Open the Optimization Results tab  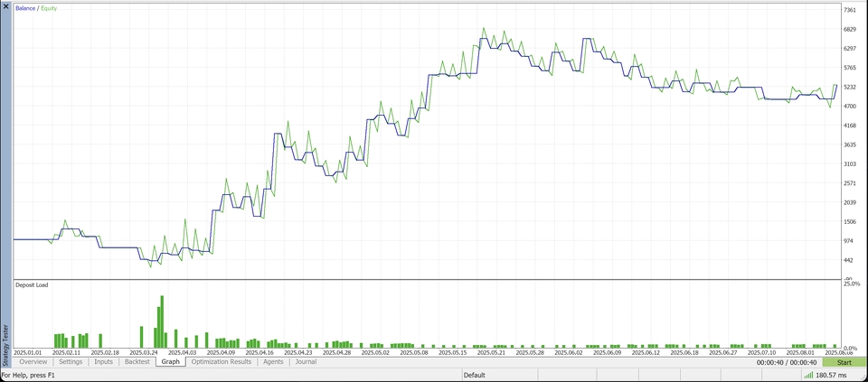click(222, 362)
